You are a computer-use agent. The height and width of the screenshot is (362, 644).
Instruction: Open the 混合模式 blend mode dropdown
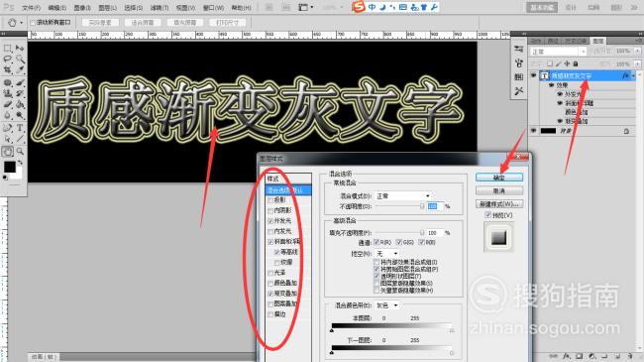click(x=403, y=196)
